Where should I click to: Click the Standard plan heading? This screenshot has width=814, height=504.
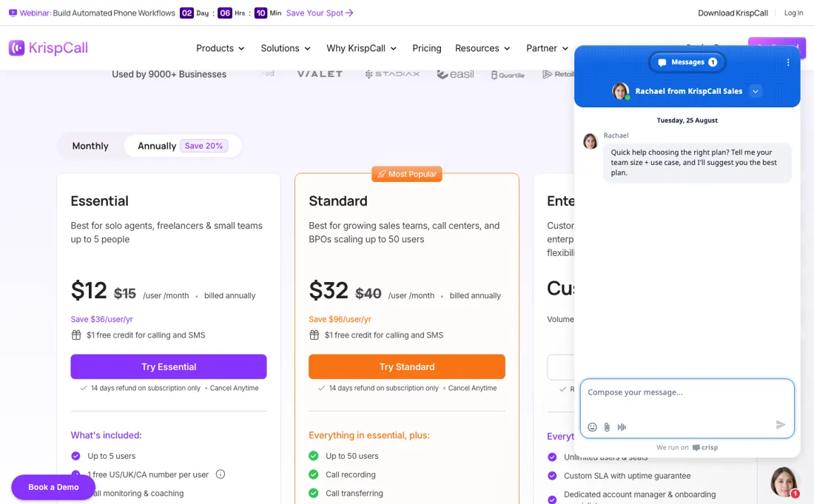click(338, 201)
